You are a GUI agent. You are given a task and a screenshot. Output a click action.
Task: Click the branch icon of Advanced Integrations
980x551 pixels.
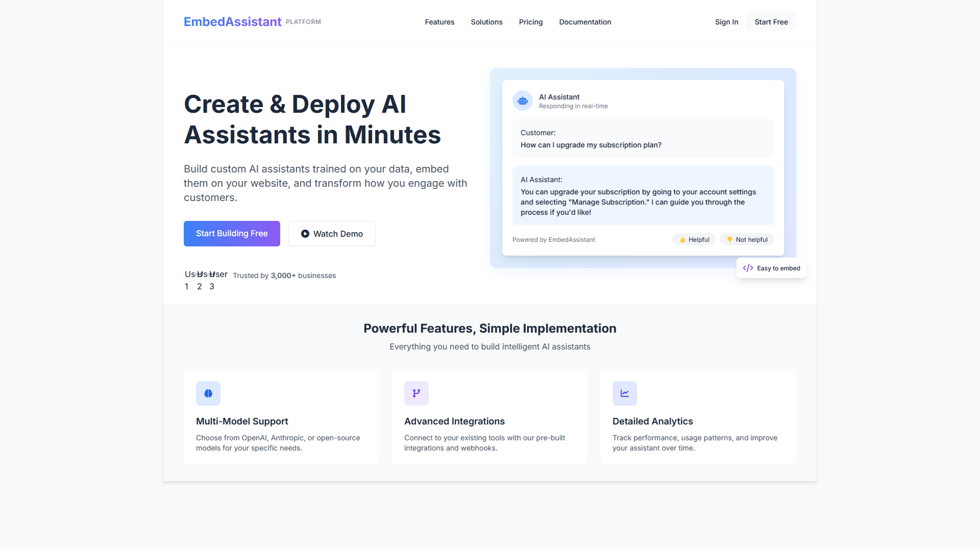tap(416, 393)
